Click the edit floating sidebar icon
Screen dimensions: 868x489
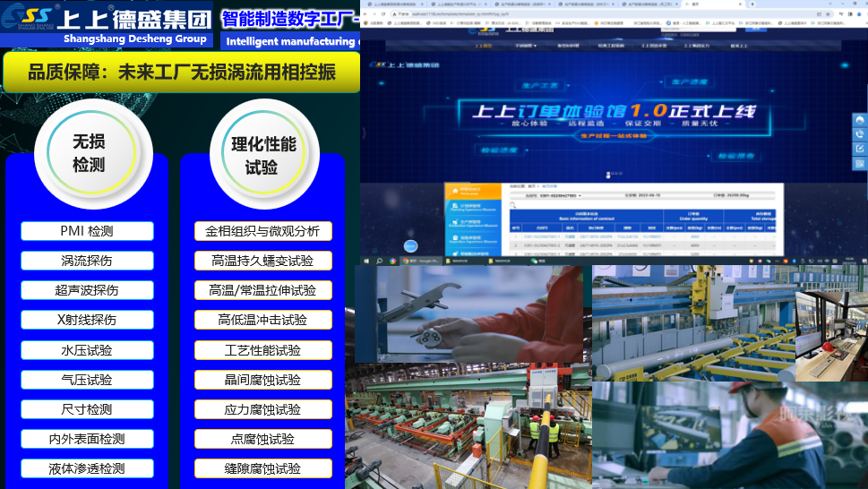point(860,149)
